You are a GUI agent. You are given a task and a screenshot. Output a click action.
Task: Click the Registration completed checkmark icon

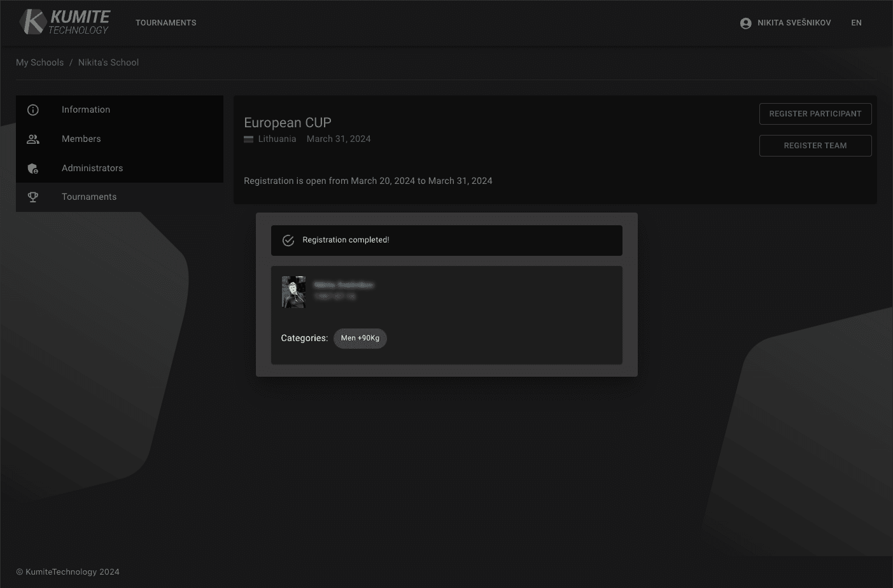pyautogui.click(x=288, y=241)
